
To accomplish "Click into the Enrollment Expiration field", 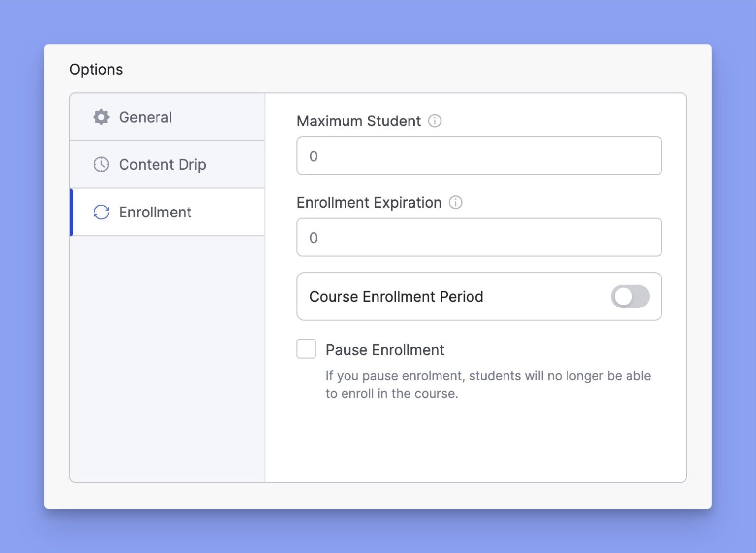I will click(479, 238).
